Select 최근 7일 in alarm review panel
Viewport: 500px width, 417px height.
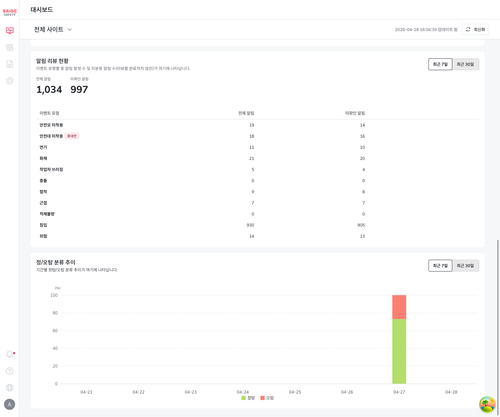point(440,64)
